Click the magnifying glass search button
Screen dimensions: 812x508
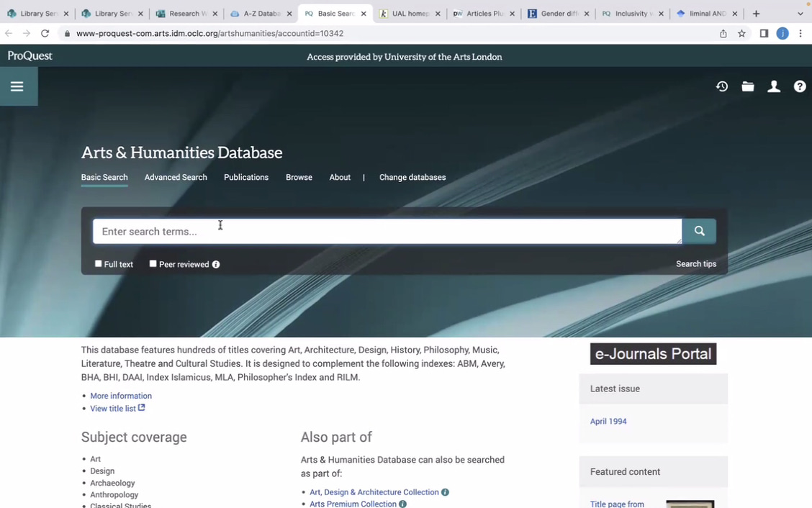pyautogui.click(x=699, y=231)
